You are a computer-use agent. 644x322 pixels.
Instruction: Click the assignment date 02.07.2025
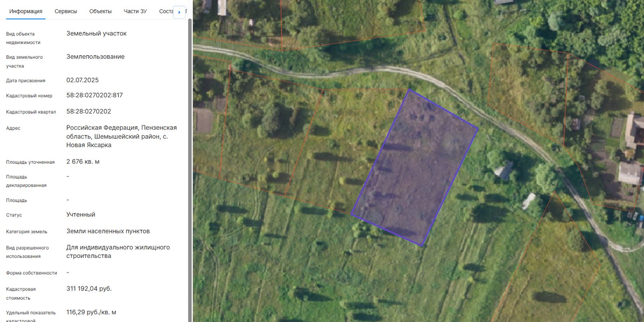tap(83, 80)
